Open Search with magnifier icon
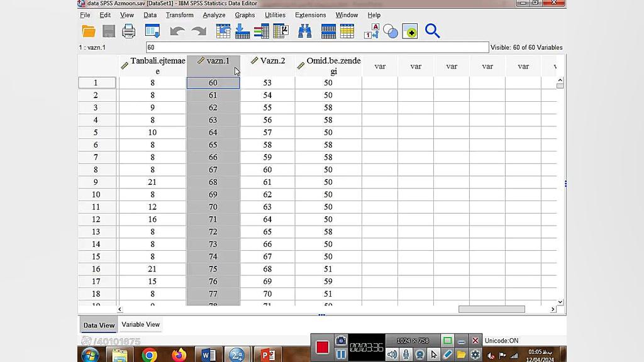This screenshot has height=362, width=644. [x=432, y=31]
